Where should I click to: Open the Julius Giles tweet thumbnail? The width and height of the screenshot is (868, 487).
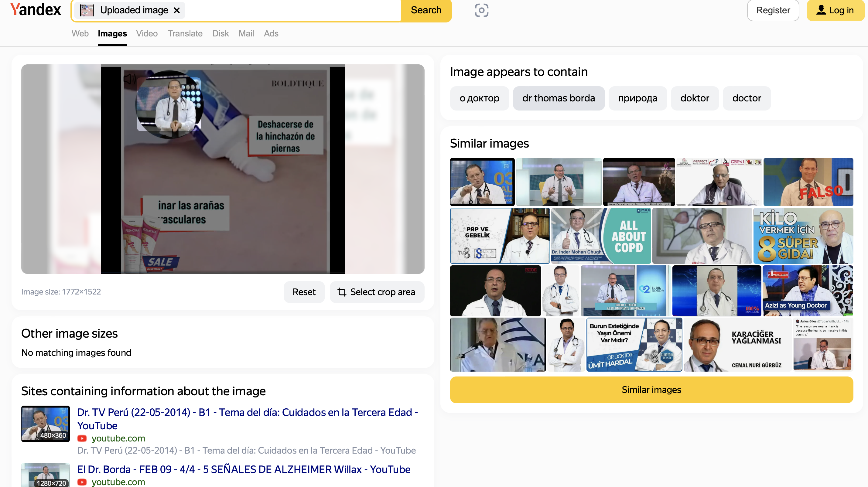click(822, 344)
